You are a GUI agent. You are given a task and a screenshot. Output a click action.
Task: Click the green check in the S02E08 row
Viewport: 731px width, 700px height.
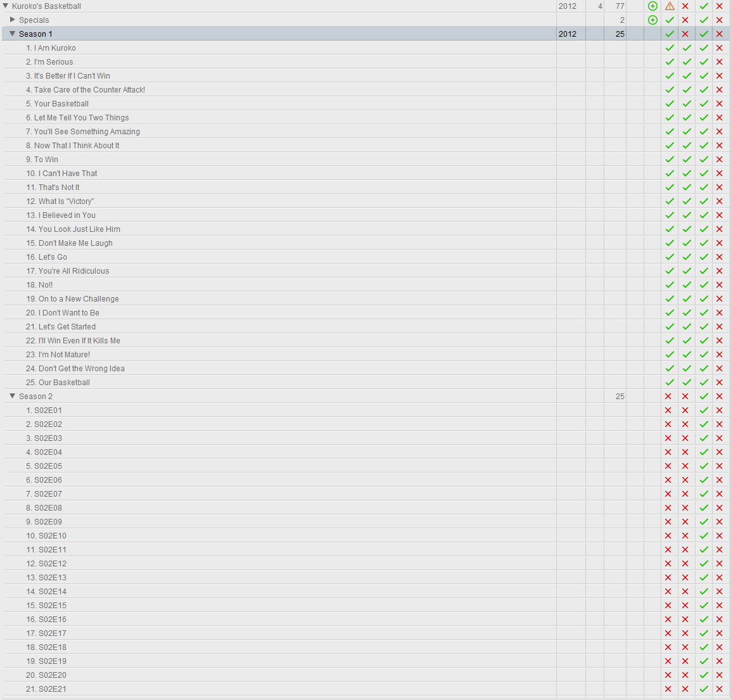tap(704, 508)
